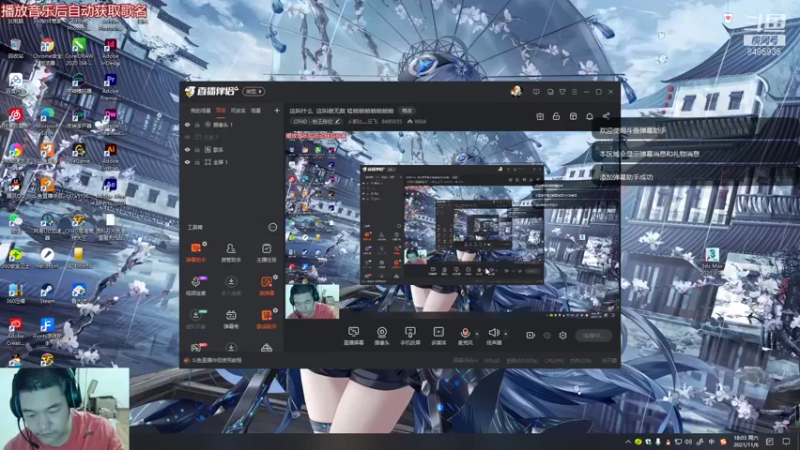Add a 手机投屏 phone cast source
This screenshot has height=450, width=800.
click(410, 336)
